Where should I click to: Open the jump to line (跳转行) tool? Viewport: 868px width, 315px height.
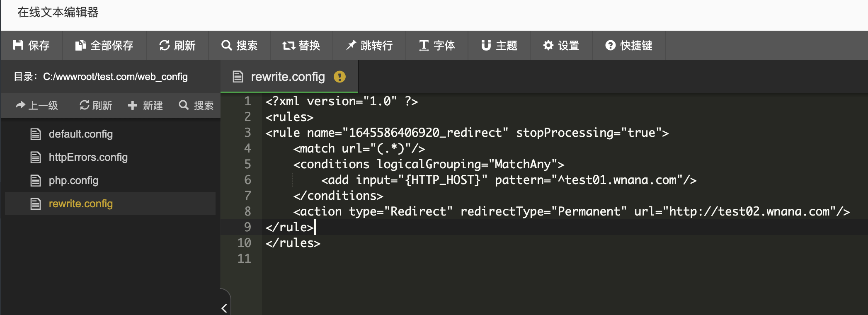click(369, 46)
